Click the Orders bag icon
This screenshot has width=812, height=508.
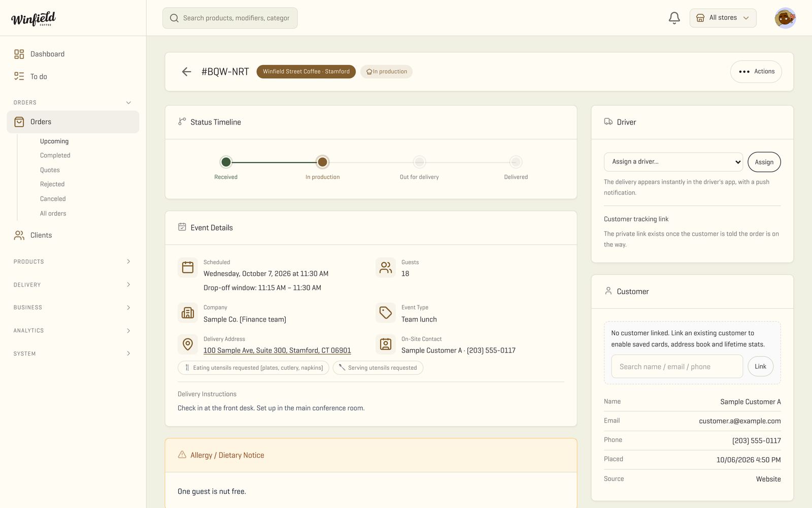click(x=19, y=122)
